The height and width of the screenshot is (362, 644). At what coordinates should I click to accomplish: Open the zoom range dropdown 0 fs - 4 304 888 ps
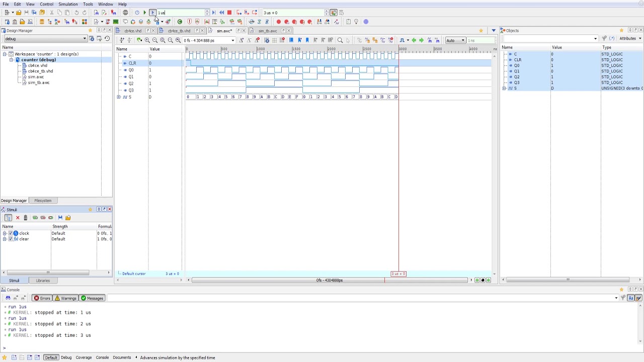tap(232, 40)
